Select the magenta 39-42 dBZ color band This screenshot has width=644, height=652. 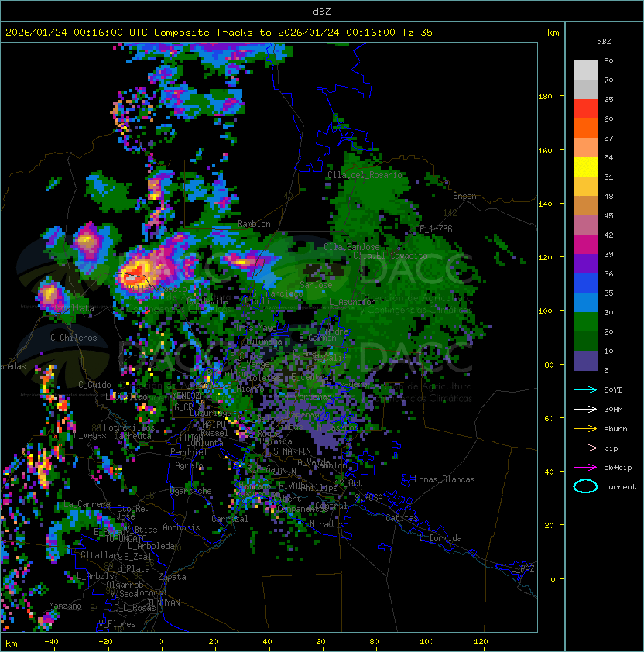tap(585, 245)
